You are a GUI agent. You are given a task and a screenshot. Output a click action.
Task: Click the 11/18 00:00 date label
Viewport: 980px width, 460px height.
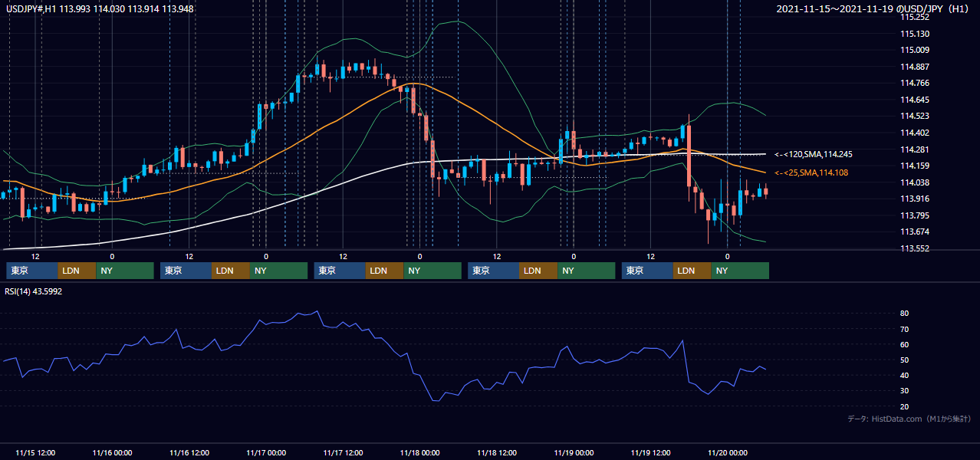click(x=420, y=453)
